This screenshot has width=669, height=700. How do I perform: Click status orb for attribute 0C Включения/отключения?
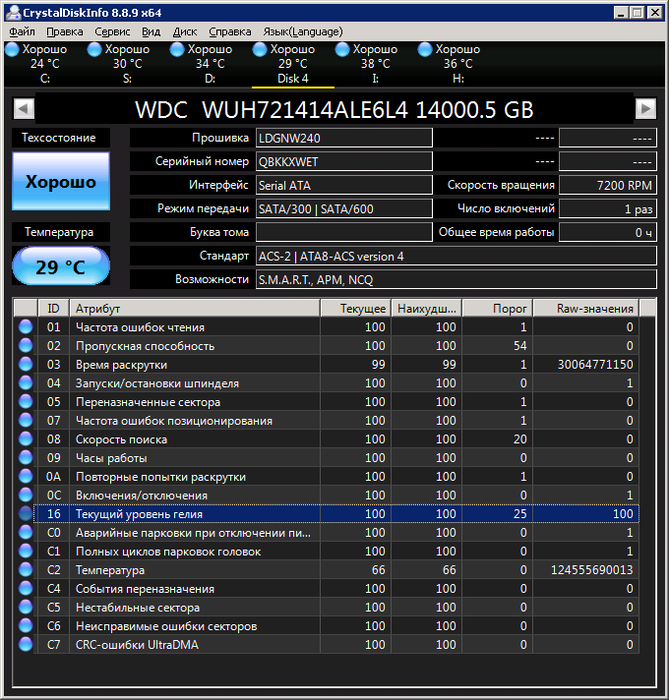coord(25,495)
